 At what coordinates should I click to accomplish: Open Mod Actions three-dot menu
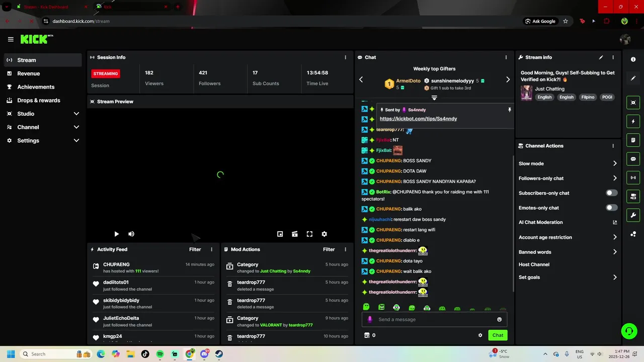coord(345,249)
